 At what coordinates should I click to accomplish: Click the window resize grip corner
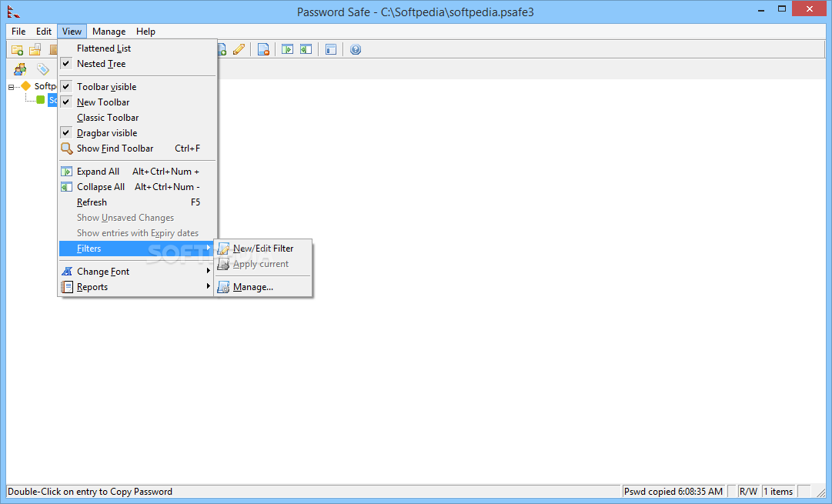pyautogui.click(x=821, y=493)
